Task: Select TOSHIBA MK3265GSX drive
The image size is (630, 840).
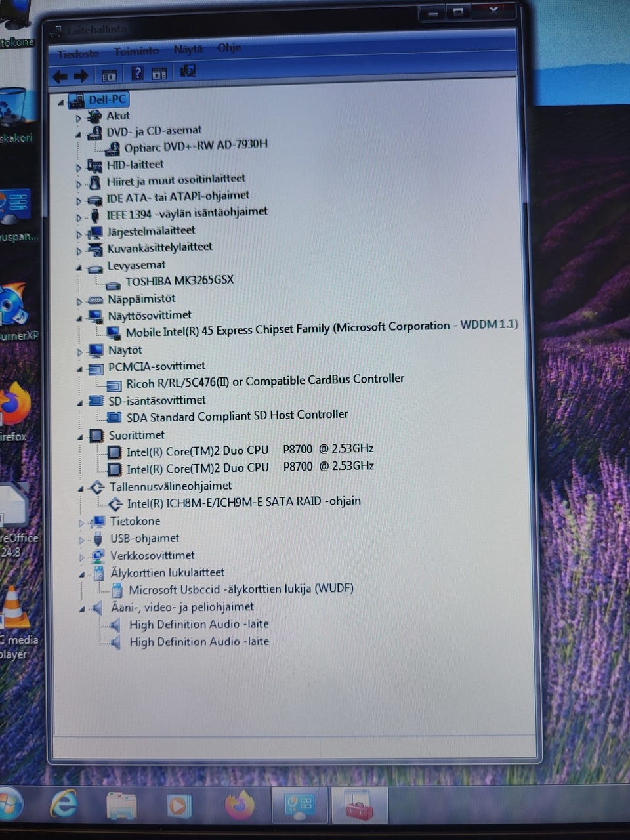Action: pyautogui.click(x=179, y=281)
